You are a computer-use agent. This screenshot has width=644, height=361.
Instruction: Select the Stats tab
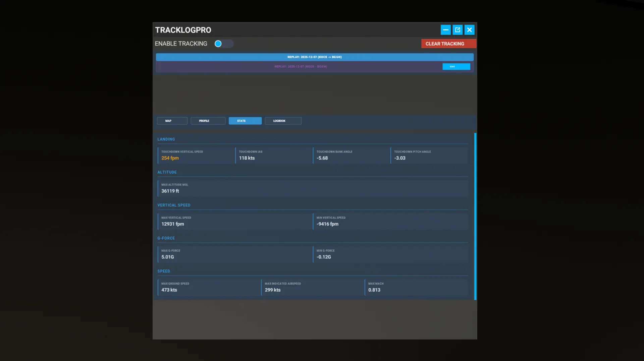(245, 121)
